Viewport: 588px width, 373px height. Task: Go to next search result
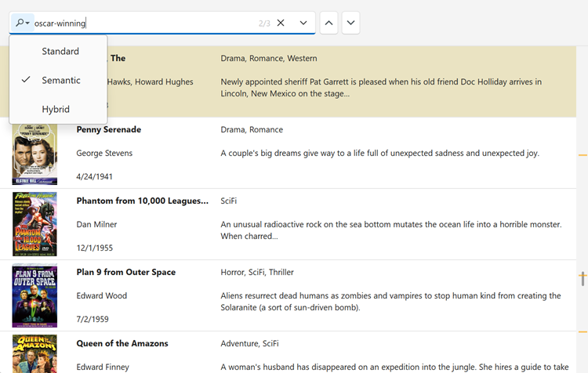pos(350,23)
